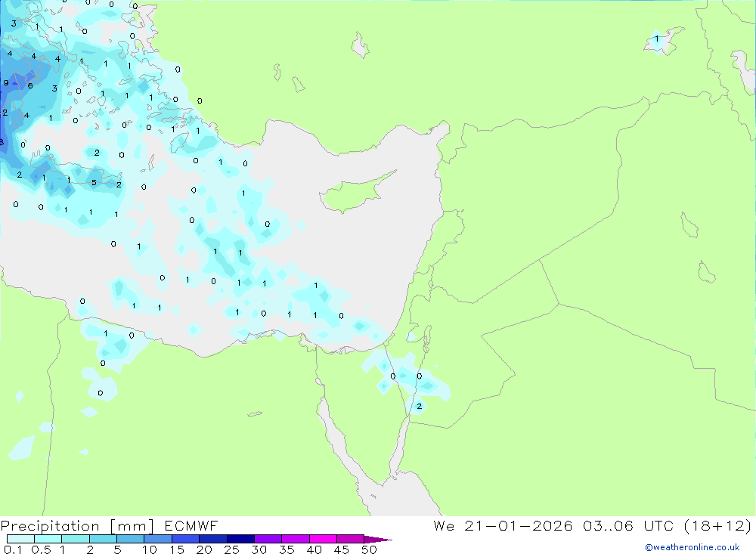This screenshot has height=554, width=756.
Task: Click the '35' legend scale label
Action: pos(287,549)
